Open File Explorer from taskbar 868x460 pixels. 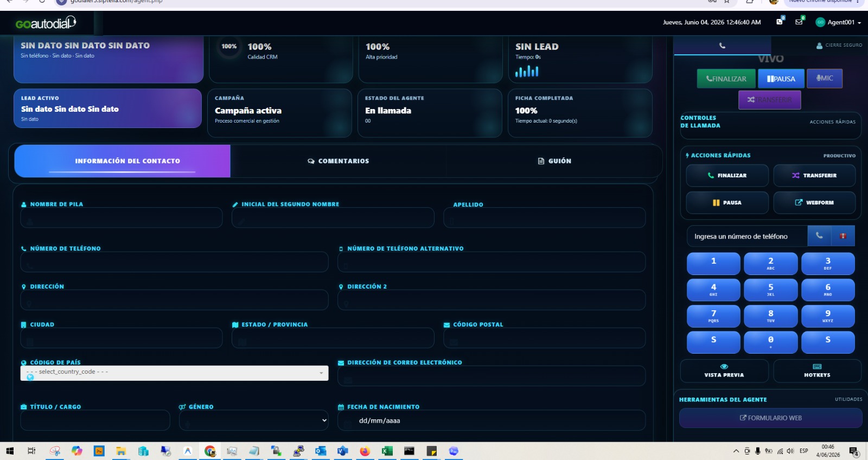(x=120, y=451)
